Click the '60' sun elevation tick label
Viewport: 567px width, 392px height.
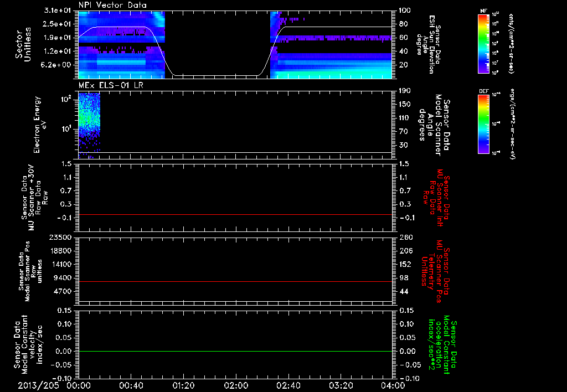click(x=403, y=38)
